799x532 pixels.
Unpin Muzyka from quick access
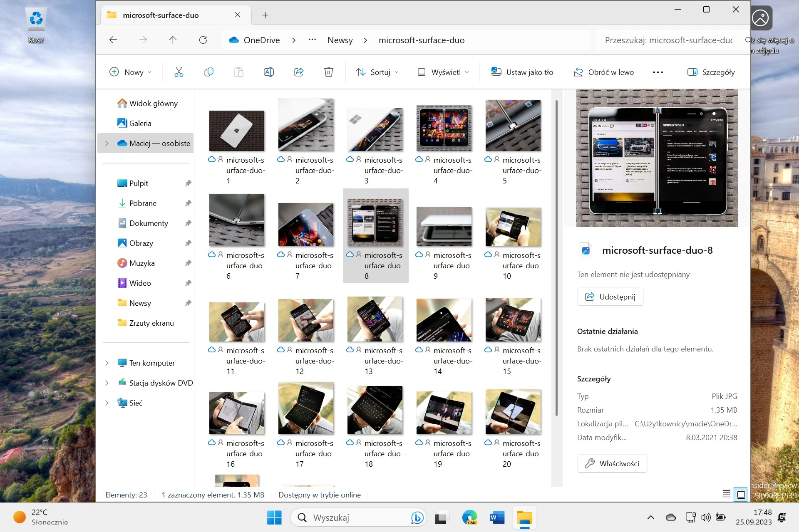point(188,263)
